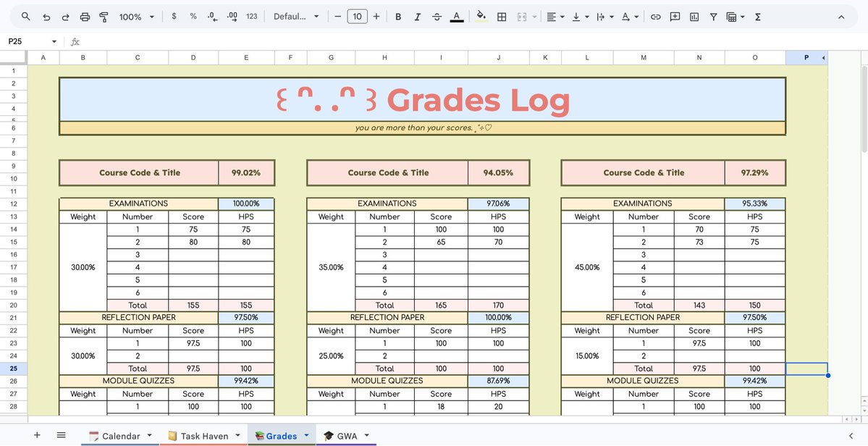Viewport: 868px width, 446px height.
Task: Open the text color picker
Action: click(x=457, y=17)
